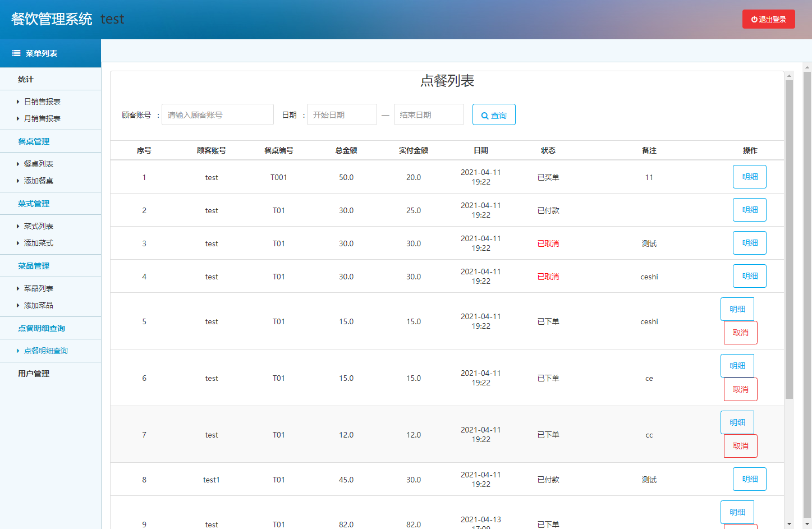812x529 pixels.
Task: Open 日销售报表 in the sidebar
Action: 42,102
